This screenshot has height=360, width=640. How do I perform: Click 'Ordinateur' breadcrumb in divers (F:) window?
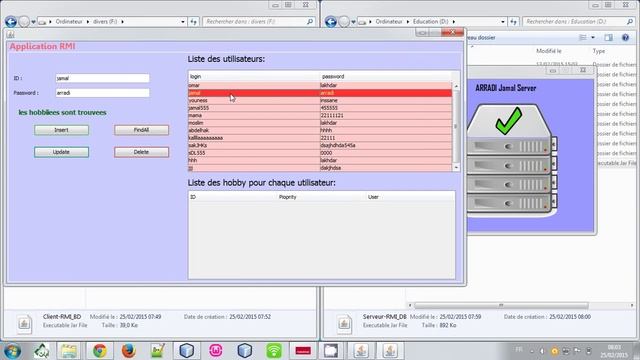click(x=69, y=21)
